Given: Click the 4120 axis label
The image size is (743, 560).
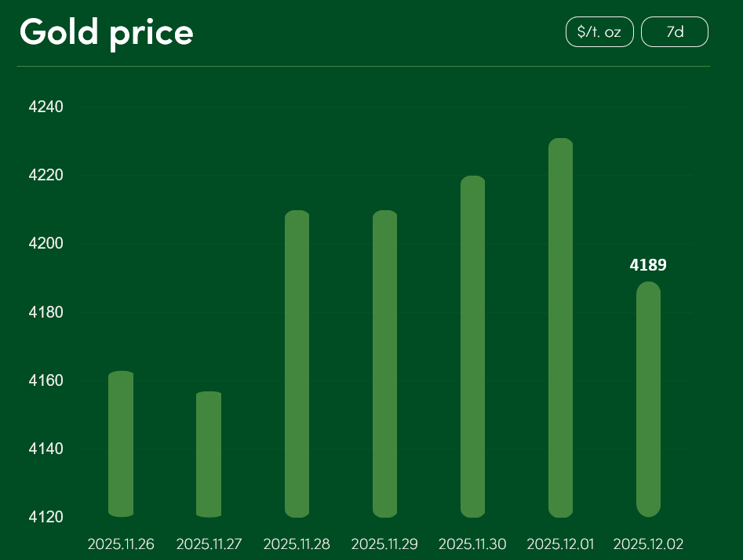Looking at the screenshot, I should pyautogui.click(x=46, y=517).
